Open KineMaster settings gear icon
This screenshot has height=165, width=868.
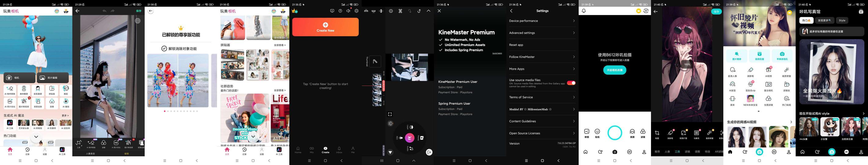[x=356, y=11]
